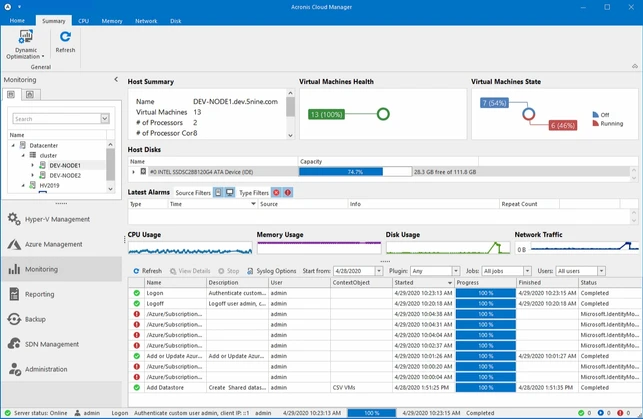Click Add Datastore success icon
The height and width of the screenshot is (419, 643).
137,387
